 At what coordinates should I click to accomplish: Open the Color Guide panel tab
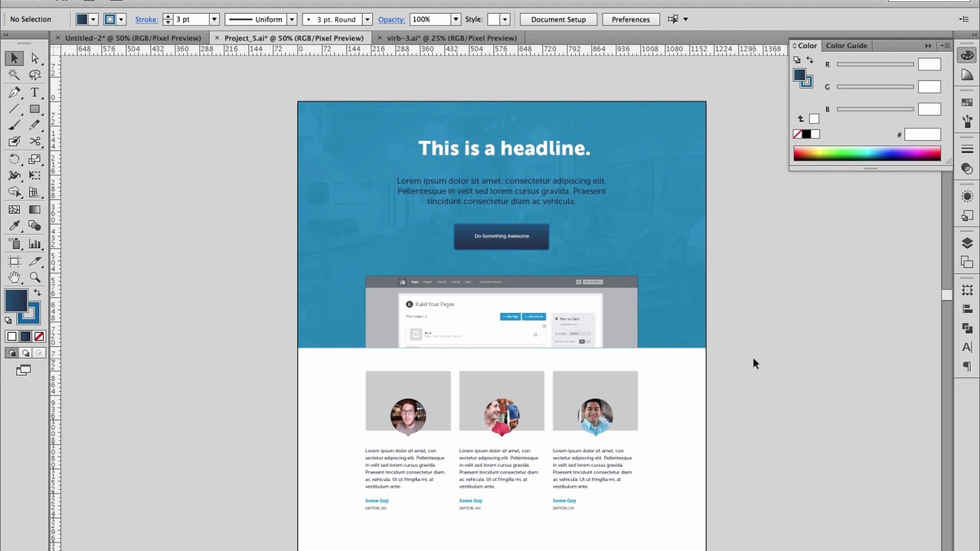[846, 46]
